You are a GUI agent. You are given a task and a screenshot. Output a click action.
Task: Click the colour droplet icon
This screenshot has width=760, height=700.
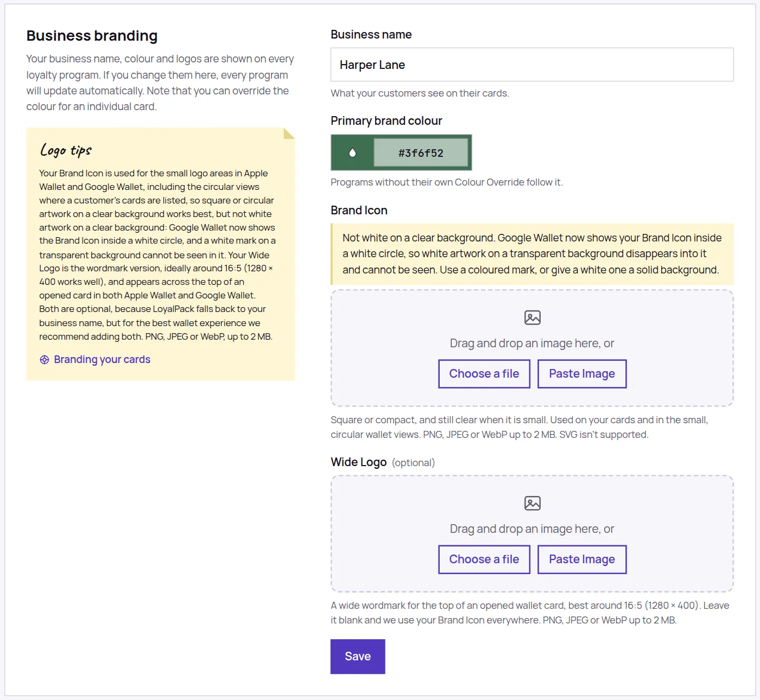click(352, 152)
